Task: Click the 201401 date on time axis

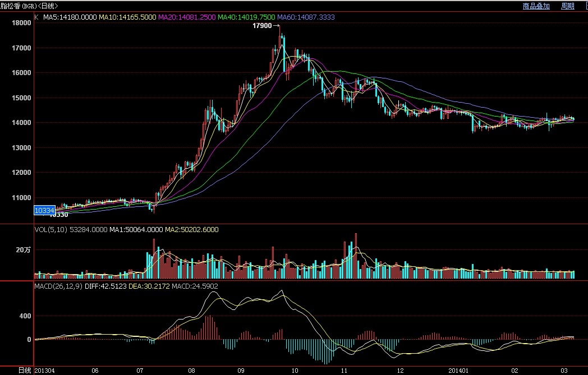Action: click(x=464, y=371)
